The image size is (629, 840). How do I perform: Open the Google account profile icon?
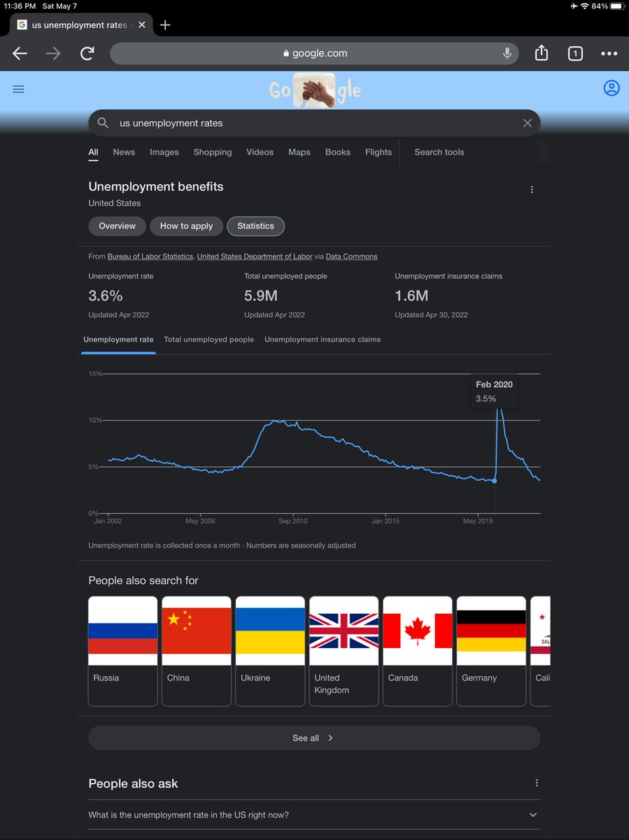612,88
